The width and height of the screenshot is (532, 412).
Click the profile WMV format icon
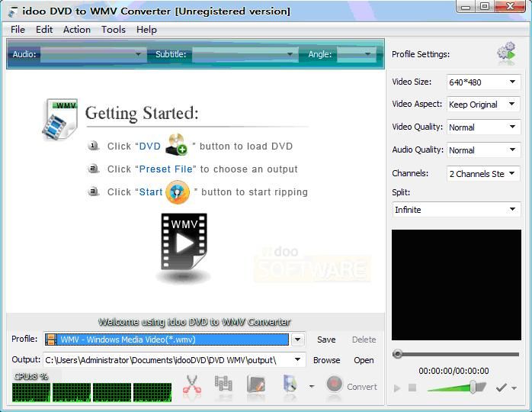[51, 340]
